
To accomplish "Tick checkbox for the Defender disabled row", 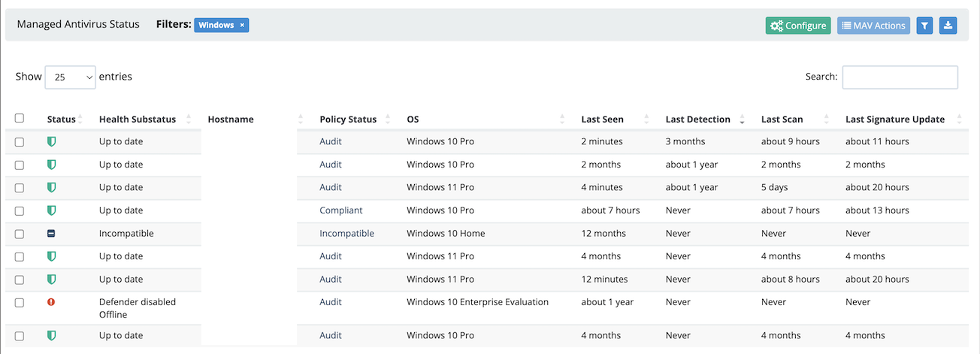I will click(x=20, y=302).
